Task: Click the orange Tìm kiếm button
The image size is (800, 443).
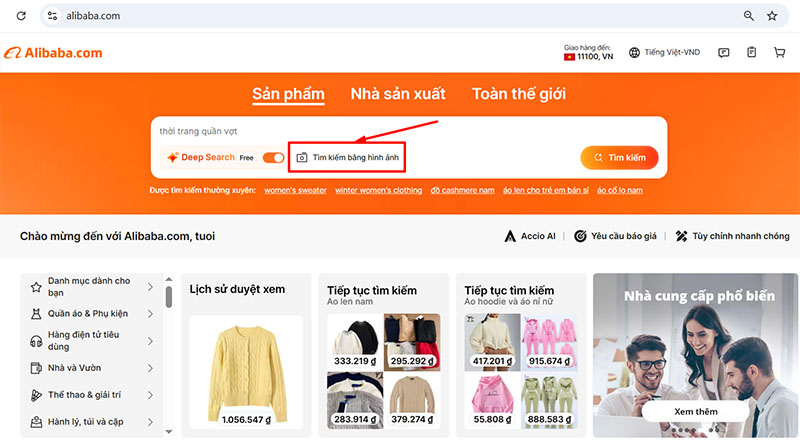Action: (619, 158)
